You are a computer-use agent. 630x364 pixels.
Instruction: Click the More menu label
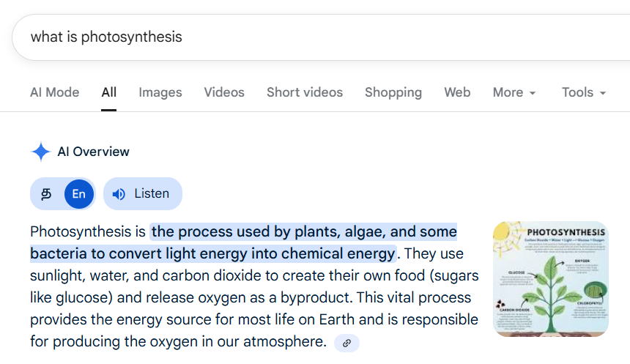click(x=508, y=92)
